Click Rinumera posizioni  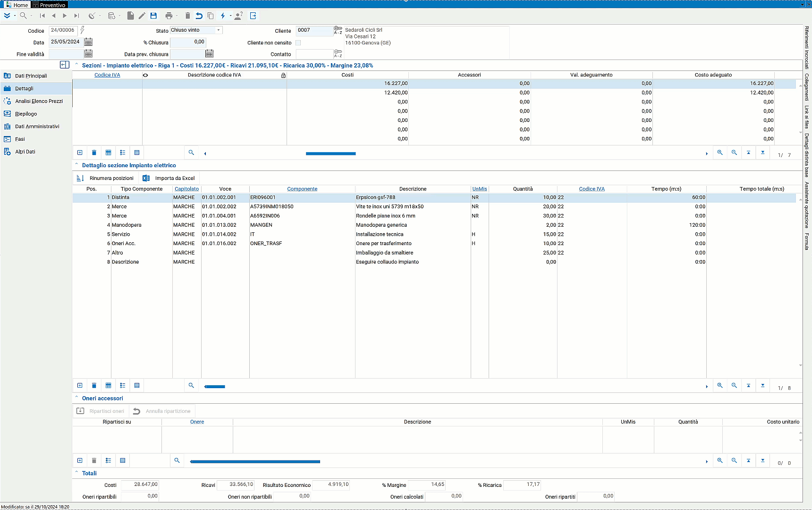pyautogui.click(x=105, y=178)
